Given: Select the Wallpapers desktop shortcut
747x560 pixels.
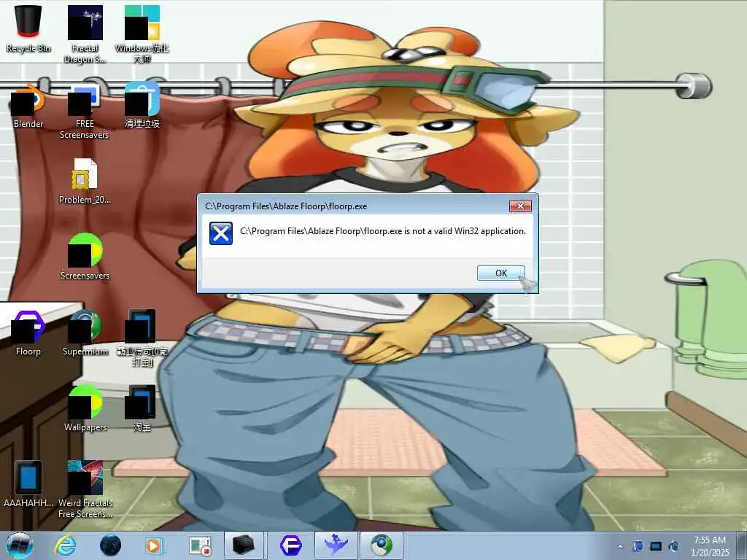Looking at the screenshot, I should pos(85,408).
